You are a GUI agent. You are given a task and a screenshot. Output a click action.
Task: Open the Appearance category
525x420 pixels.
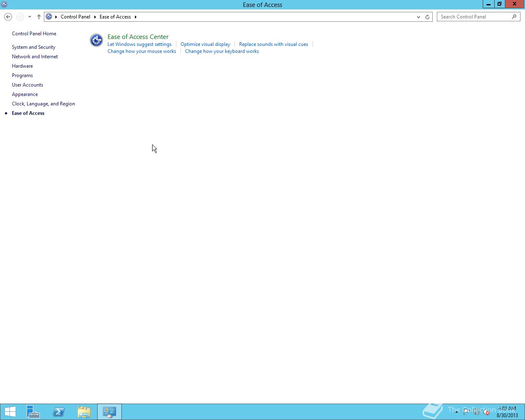point(25,94)
